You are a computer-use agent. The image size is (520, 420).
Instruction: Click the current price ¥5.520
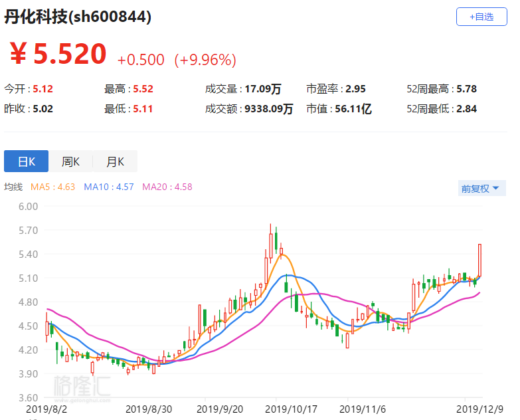(x=58, y=54)
